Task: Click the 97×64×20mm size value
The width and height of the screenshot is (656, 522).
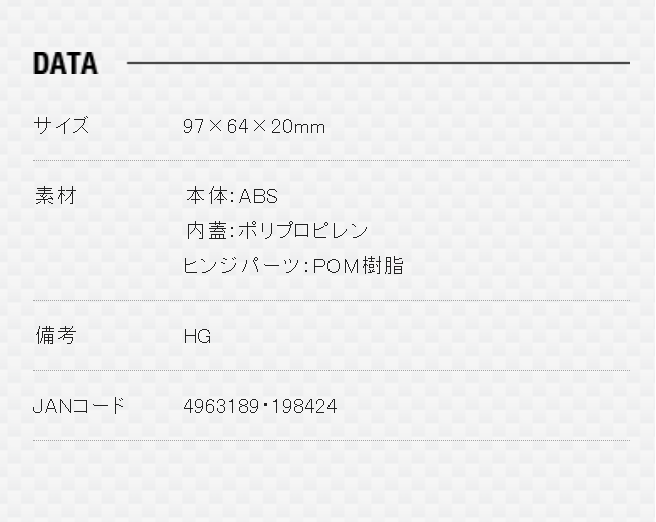Action: point(254,126)
